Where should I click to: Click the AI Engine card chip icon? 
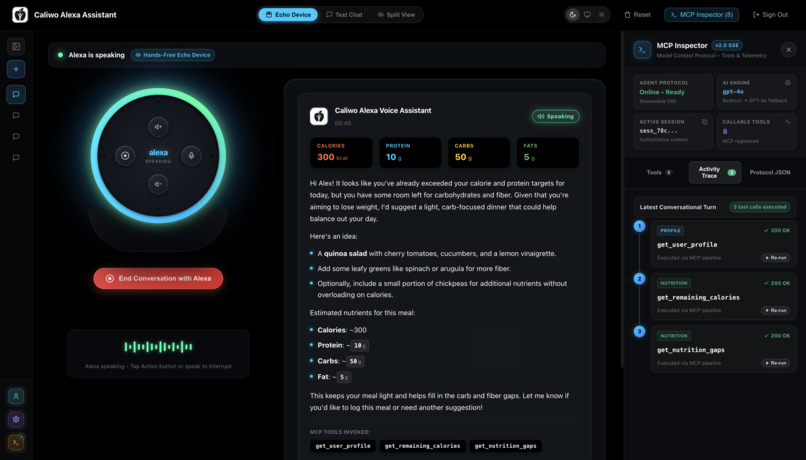pyautogui.click(x=787, y=82)
